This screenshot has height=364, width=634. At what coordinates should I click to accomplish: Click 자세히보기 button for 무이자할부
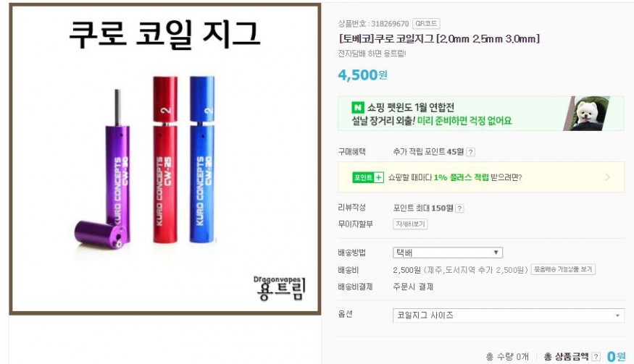[410, 224]
